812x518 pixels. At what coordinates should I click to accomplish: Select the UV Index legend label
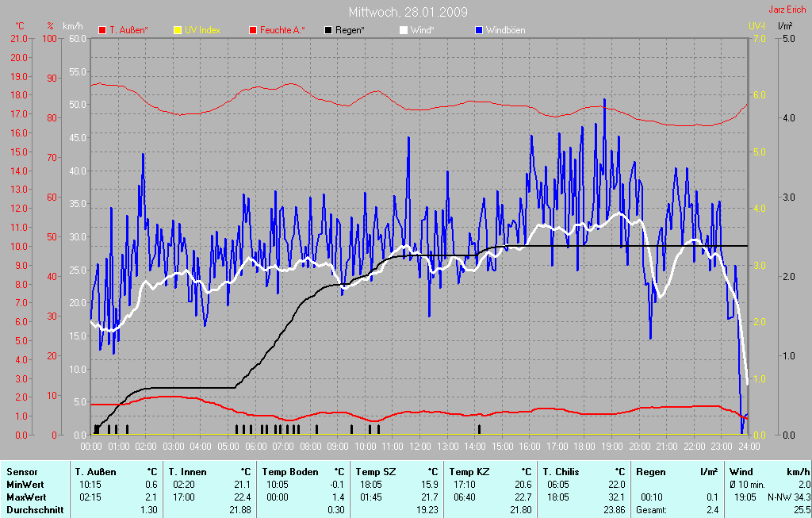202,30
